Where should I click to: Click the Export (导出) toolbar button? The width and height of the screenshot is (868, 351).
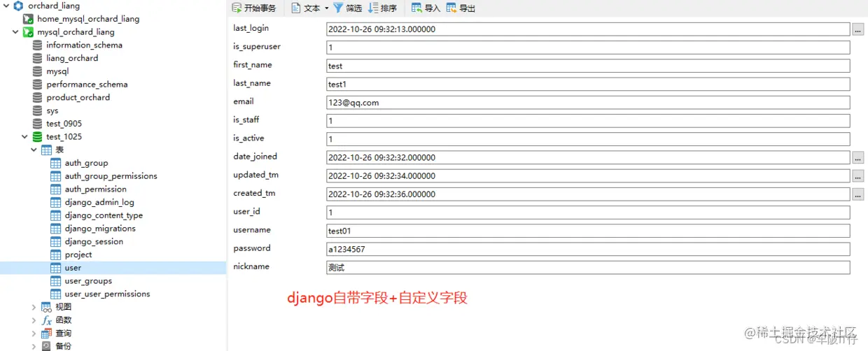pyautogui.click(x=461, y=8)
